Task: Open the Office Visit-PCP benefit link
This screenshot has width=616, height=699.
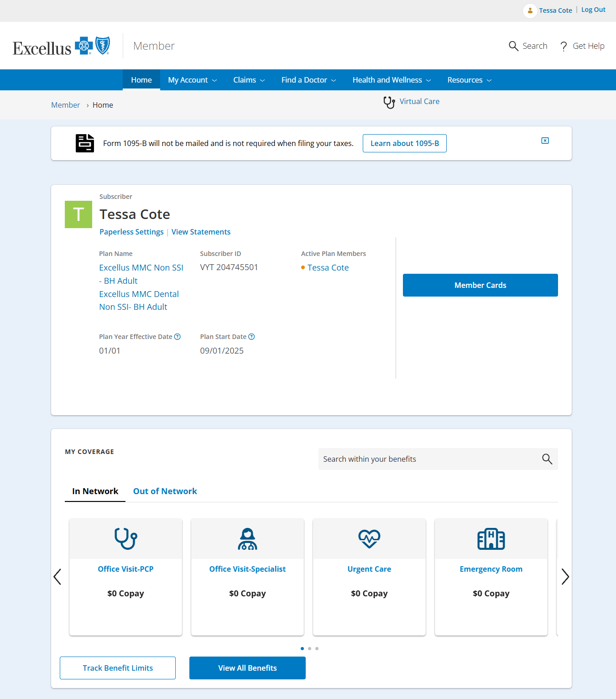Action: pyautogui.click(x=126, y=569)
